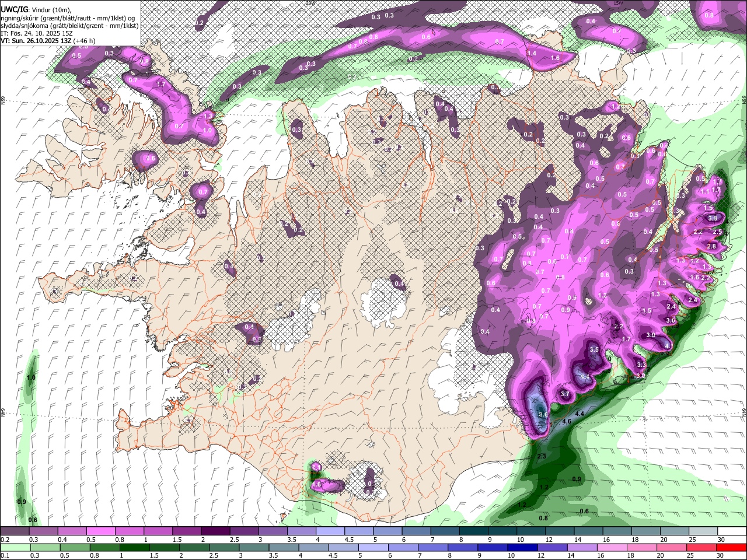Click the '0.2' label in the snow legend

5,540
